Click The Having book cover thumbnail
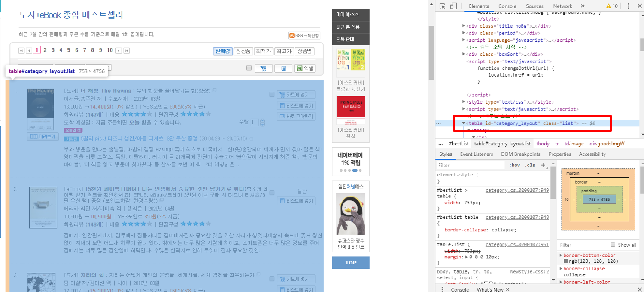The width and height of the screenshot is (644, 292). [40, 109]
